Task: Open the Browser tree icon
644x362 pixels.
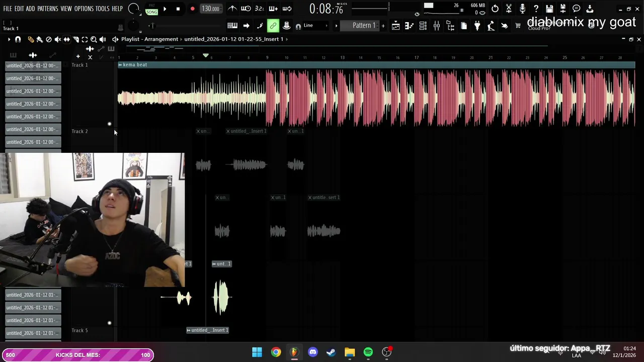Action: tap(450, 26)
